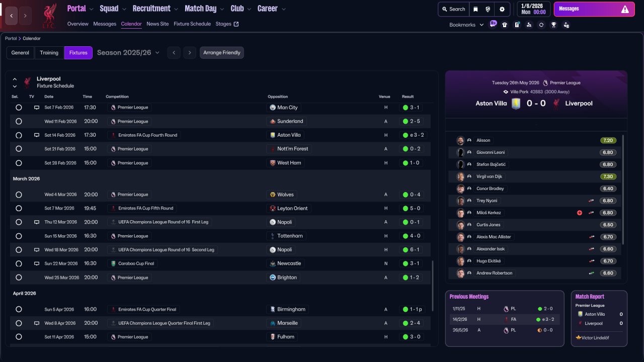Click the Man City club badge
Screen dimensions: 644x362
point(273,108)
